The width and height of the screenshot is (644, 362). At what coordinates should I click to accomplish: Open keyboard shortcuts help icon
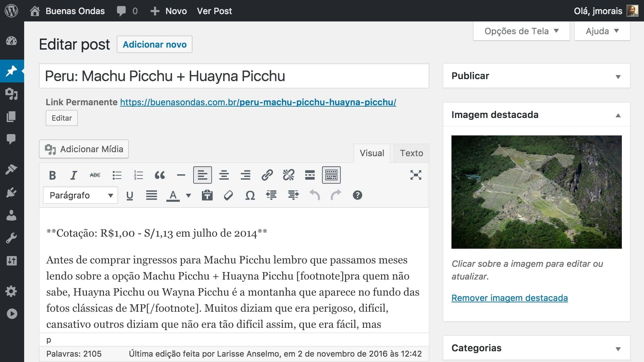click(358, 195)
